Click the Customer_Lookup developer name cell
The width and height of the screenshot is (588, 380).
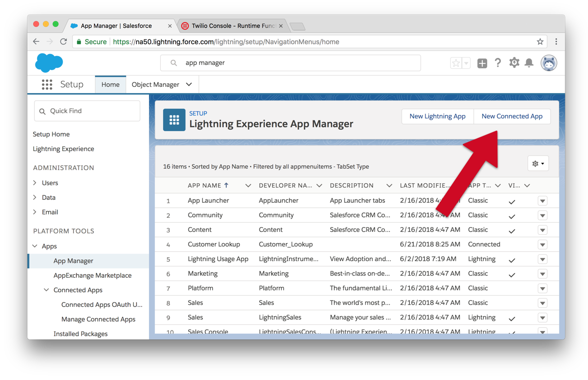point(286,245)
